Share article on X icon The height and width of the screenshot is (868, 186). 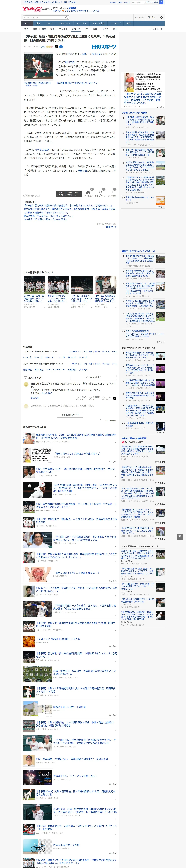[56, 47]
